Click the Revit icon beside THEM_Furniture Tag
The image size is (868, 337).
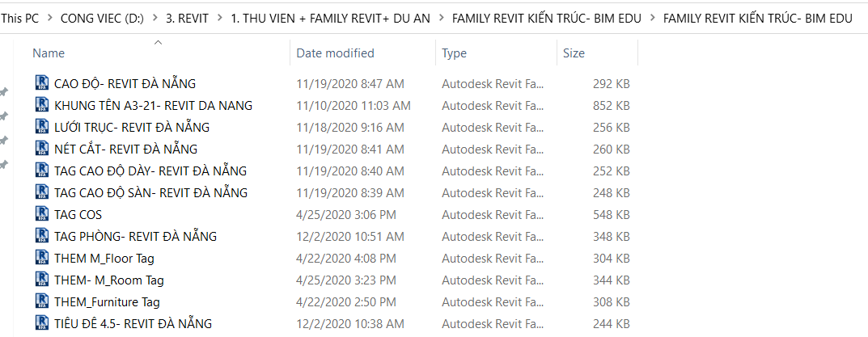(x=42, y=301)
